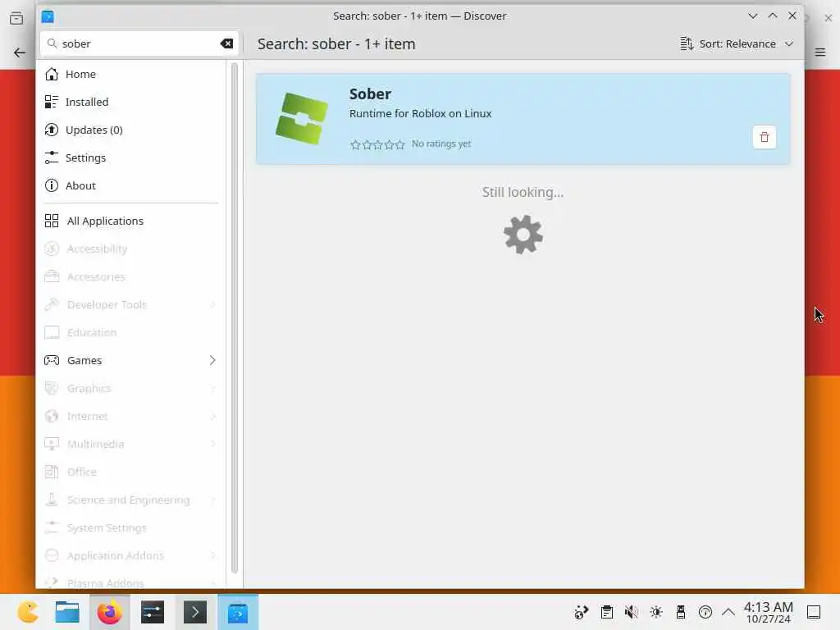Click the sidebar vertical scrollbar
Screen dimensions: 840x630
pyautogui.click(x=234, y=318)
